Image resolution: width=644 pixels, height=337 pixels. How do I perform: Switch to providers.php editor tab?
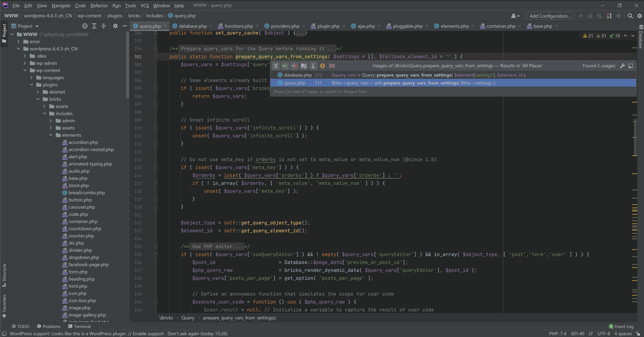285,26
